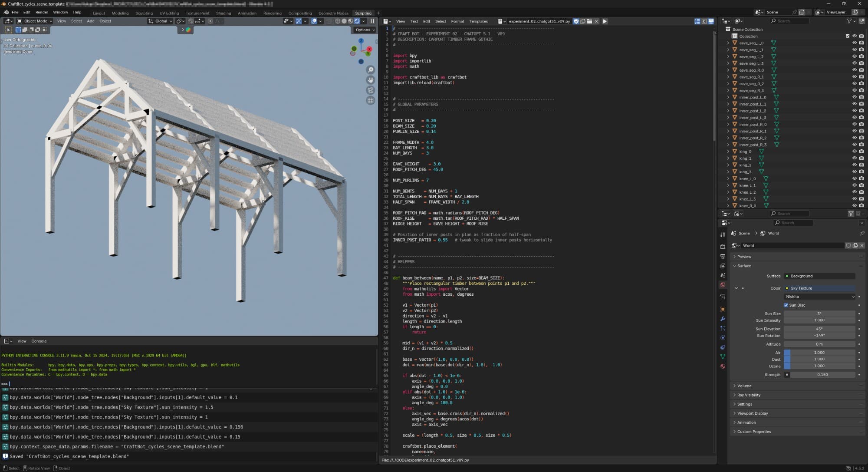Open the Object Mode dropdown
The image size is (868, 472).
35,21
